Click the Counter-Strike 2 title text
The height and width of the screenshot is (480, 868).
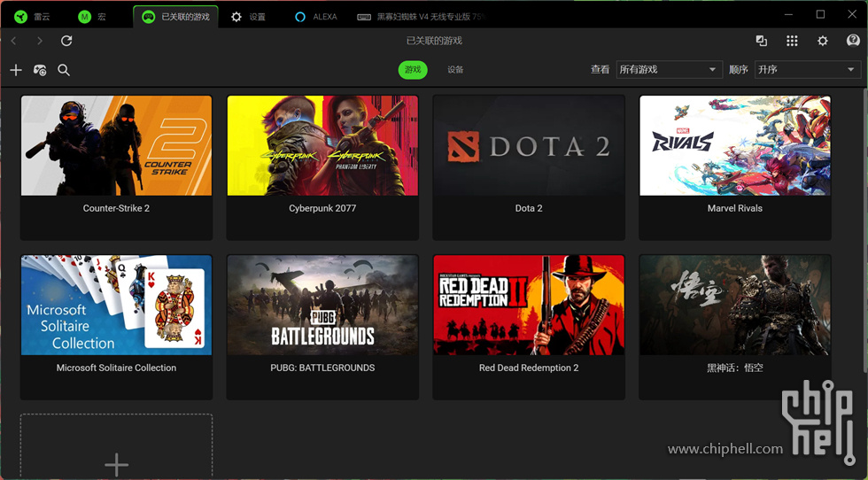coord(116,208)
